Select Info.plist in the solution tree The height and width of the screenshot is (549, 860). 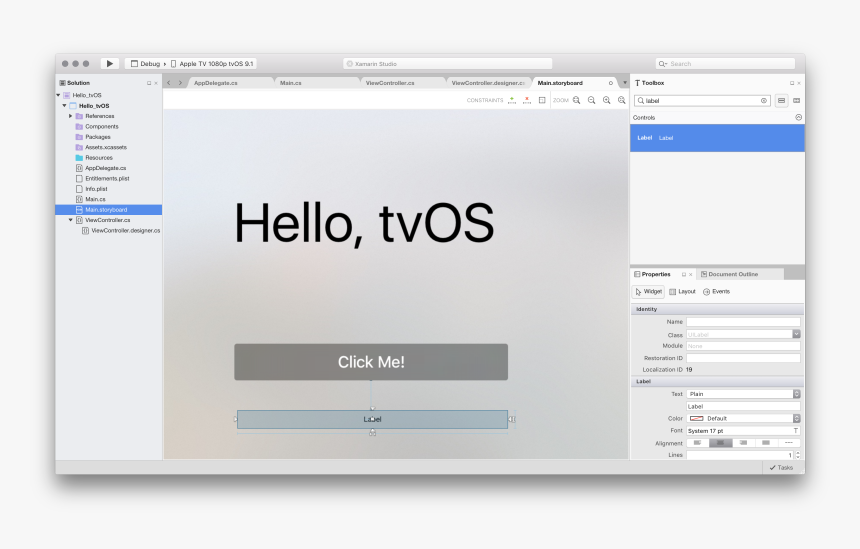coord(97,189)
